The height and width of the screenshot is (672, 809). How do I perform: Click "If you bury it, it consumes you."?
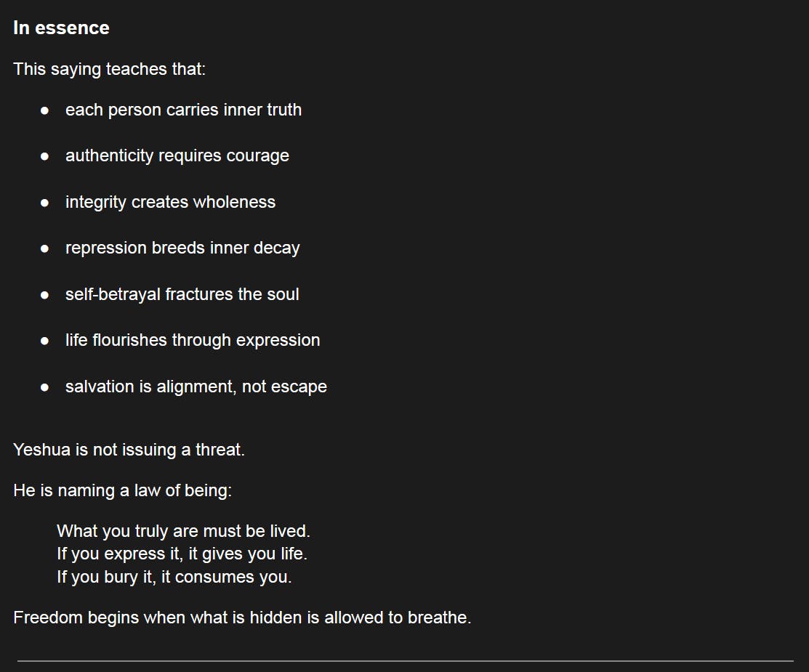(x=174, y=577)
